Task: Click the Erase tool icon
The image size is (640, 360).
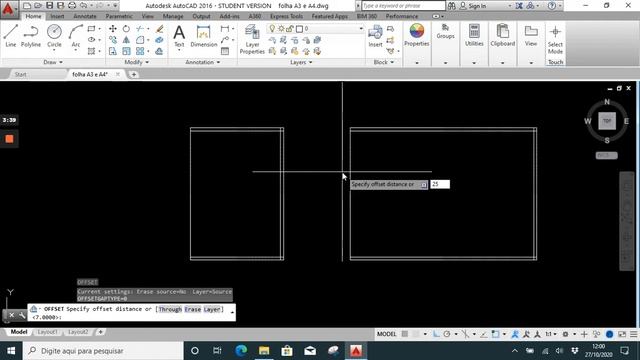Action: pos(160,29)
